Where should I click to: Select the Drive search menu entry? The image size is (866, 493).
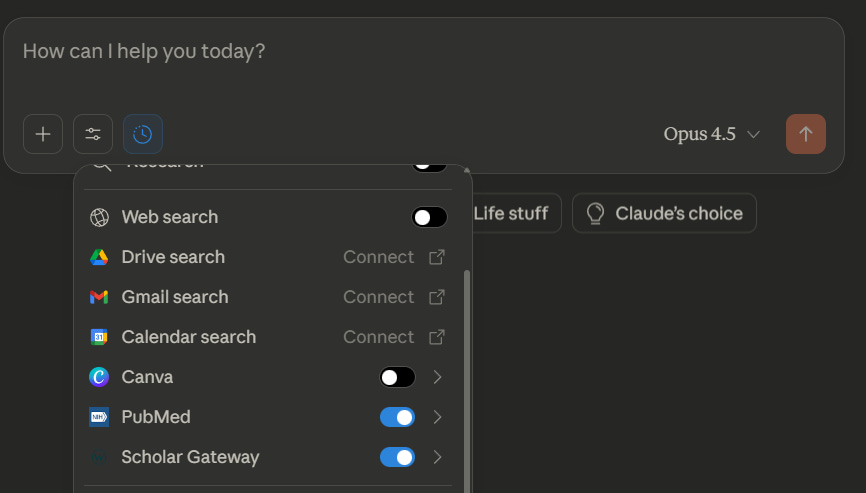(268, 257)
